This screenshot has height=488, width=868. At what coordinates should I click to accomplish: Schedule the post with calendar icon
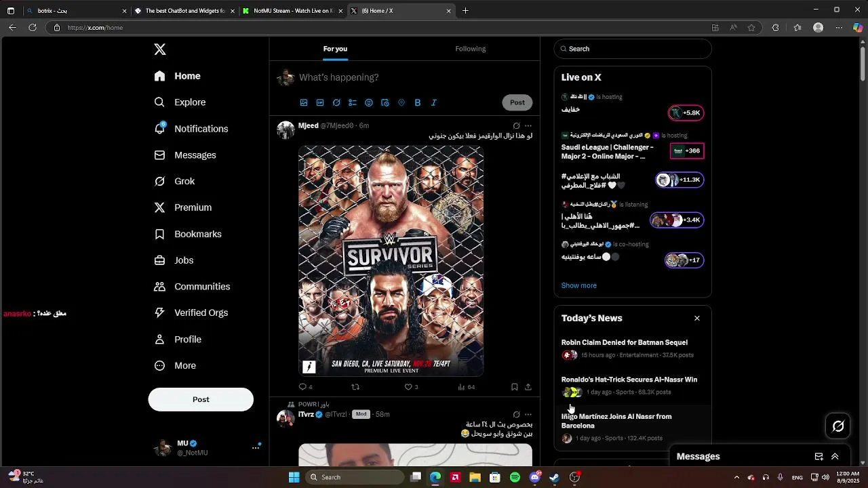pos(385,102)
